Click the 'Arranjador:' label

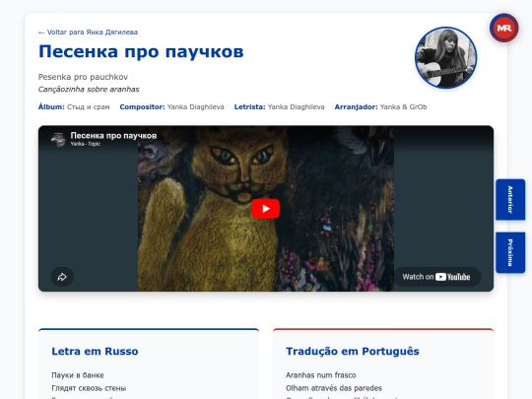(356, 106)
